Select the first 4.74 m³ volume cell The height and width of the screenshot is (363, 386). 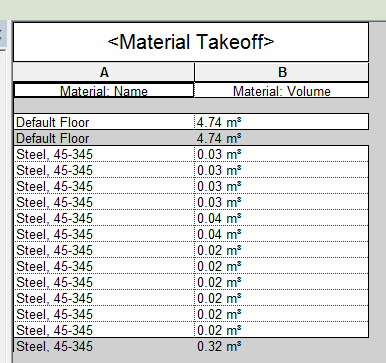(x=282, y=122)
